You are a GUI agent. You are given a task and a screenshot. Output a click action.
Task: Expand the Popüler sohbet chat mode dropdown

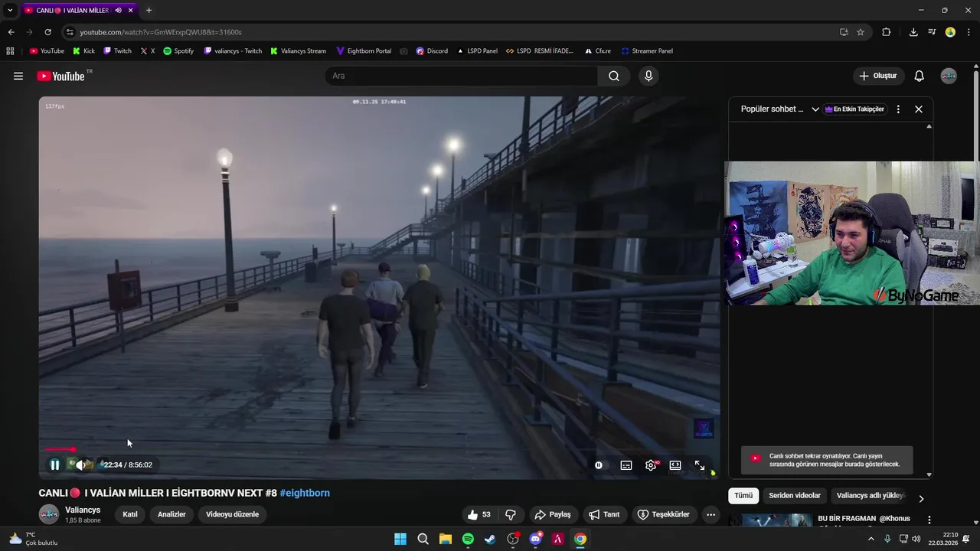click(x=779, y=109)
